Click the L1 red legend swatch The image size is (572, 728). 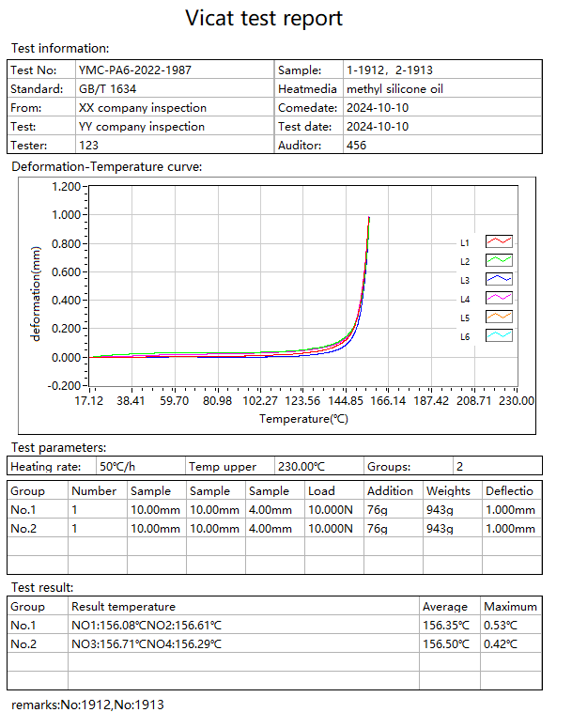499,241
